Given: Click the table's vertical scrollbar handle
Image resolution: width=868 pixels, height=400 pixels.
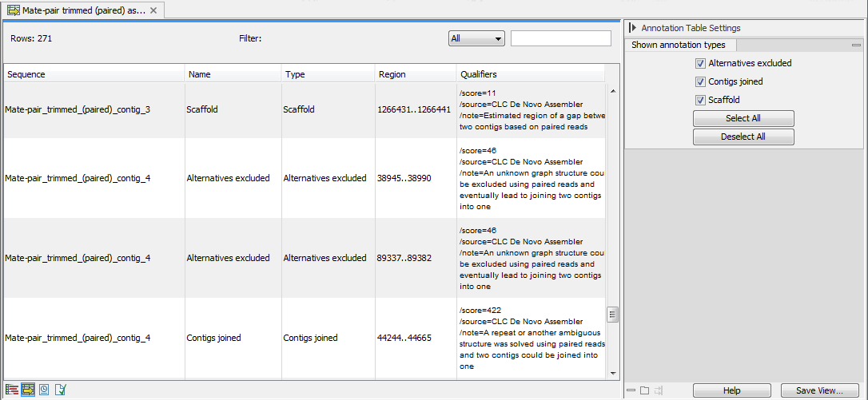Looking at the screenshot, I should pos(613,315).
